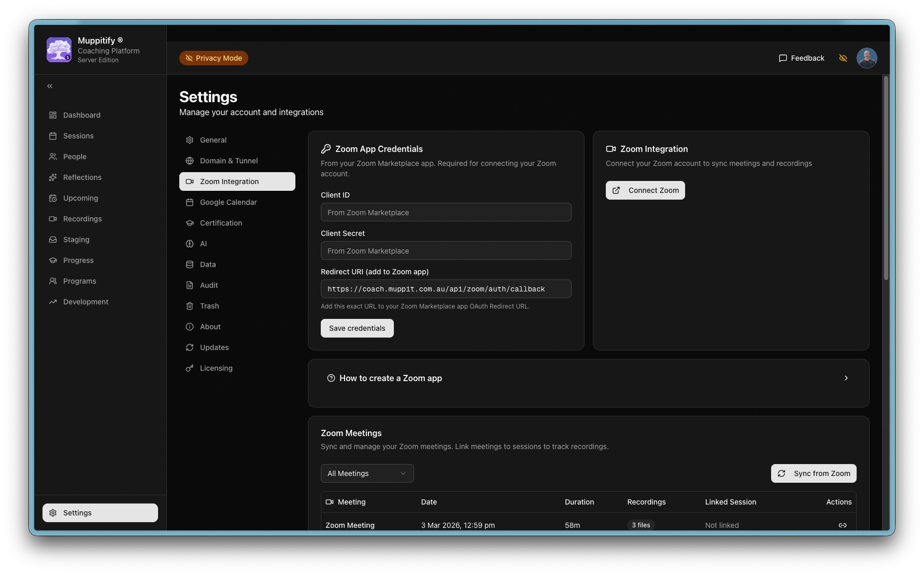Screen dimensions: 924x574
Task: Click the Save credentials button
Action: pos(357,328)
